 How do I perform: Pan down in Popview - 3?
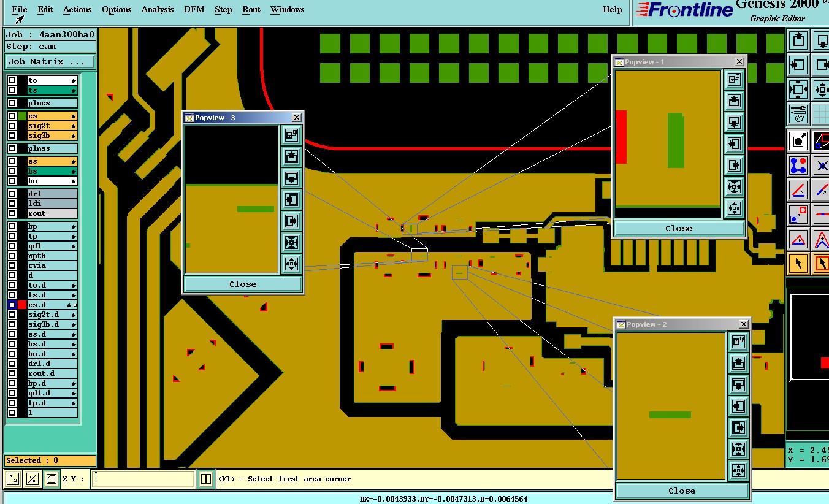[292, 178]
